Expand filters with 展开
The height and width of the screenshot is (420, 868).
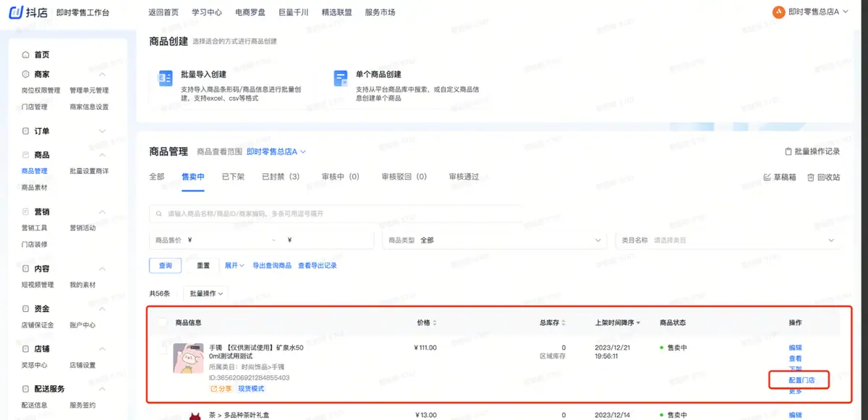click(x=234, y=266)
